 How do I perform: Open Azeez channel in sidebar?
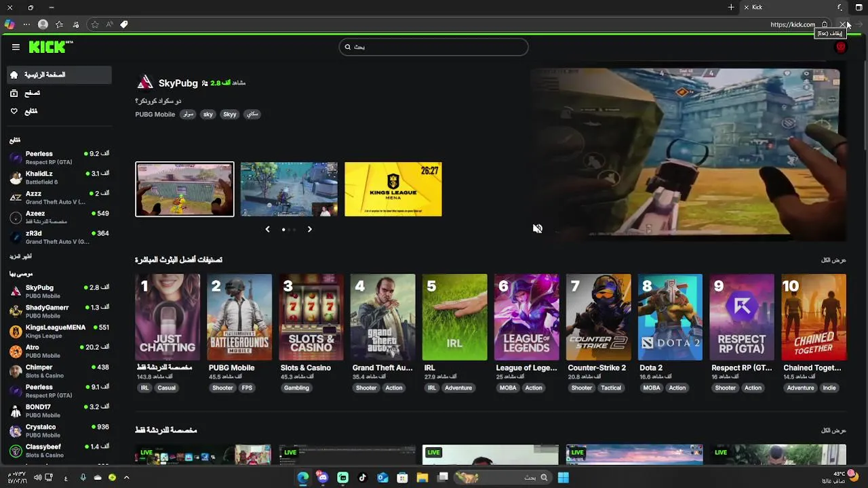click(x=59, y=217)
